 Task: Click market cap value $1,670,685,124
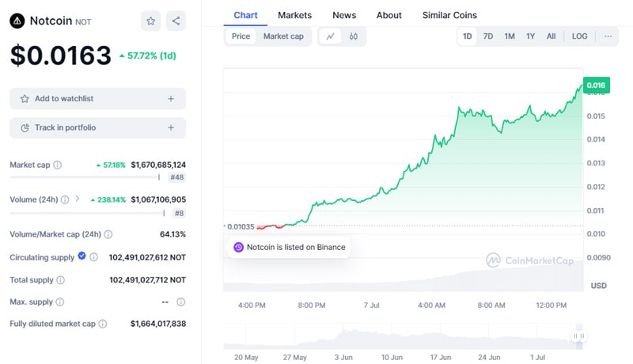(x=158, y=165)
